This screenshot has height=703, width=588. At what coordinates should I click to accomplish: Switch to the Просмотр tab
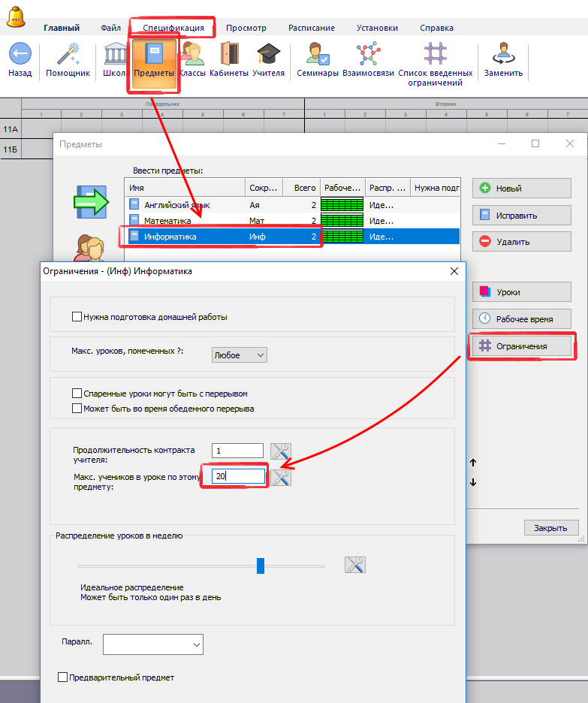246,28
